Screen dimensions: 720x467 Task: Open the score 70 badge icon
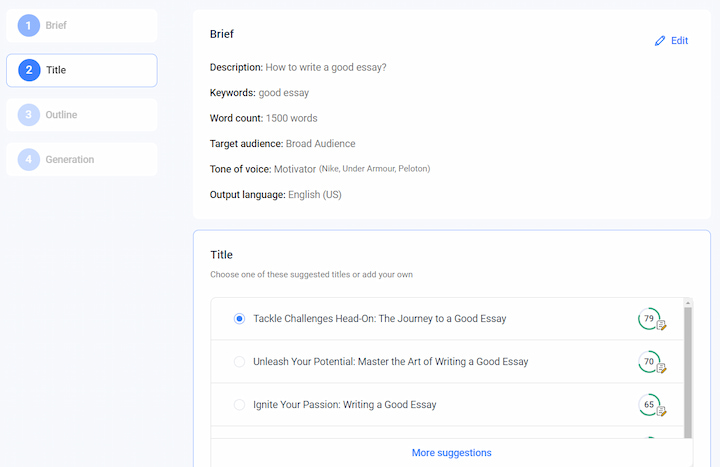(652, 362)
